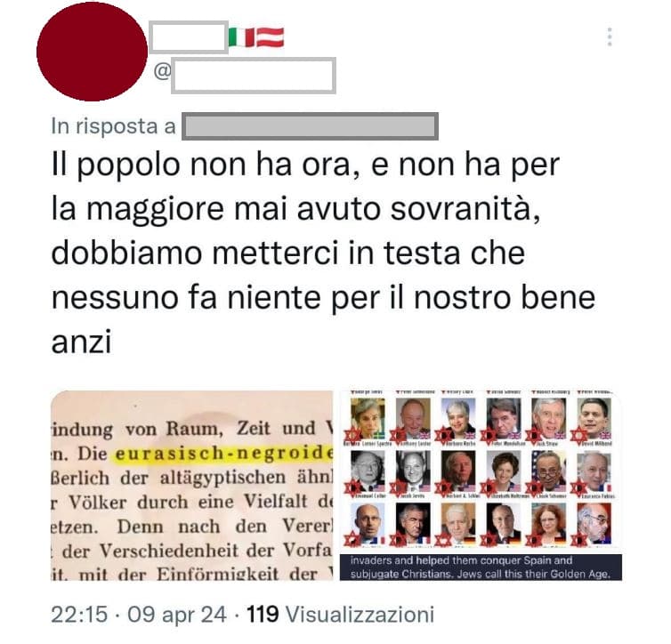Screen dimensions: 671x644
Task: Click the line 'nessuno fa niente per il nostro bene'
Action: point(323,298)
